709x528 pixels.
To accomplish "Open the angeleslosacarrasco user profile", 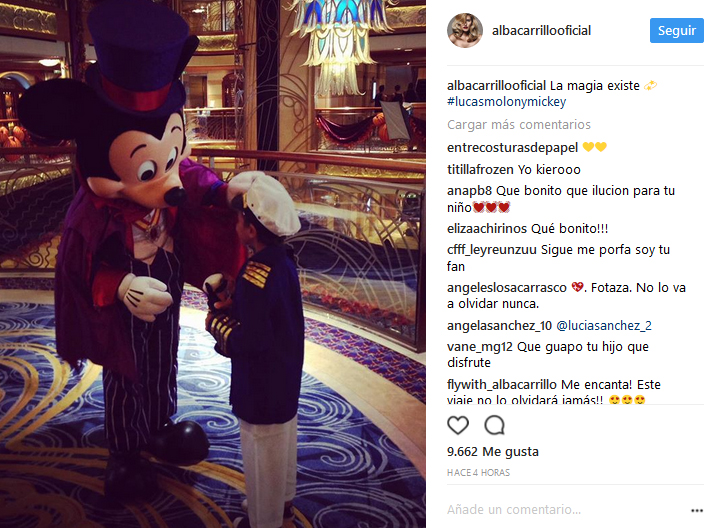I will 506,288.
